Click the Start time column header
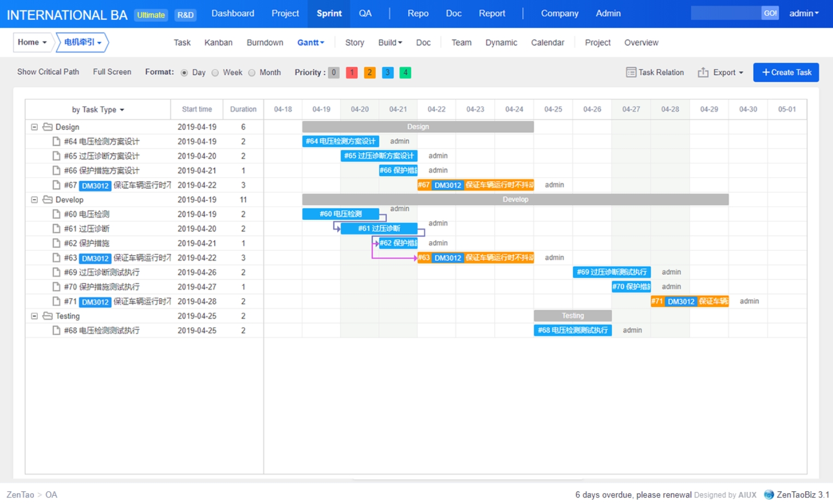Viewport: 833px width, 504px height. pos(197,109)
